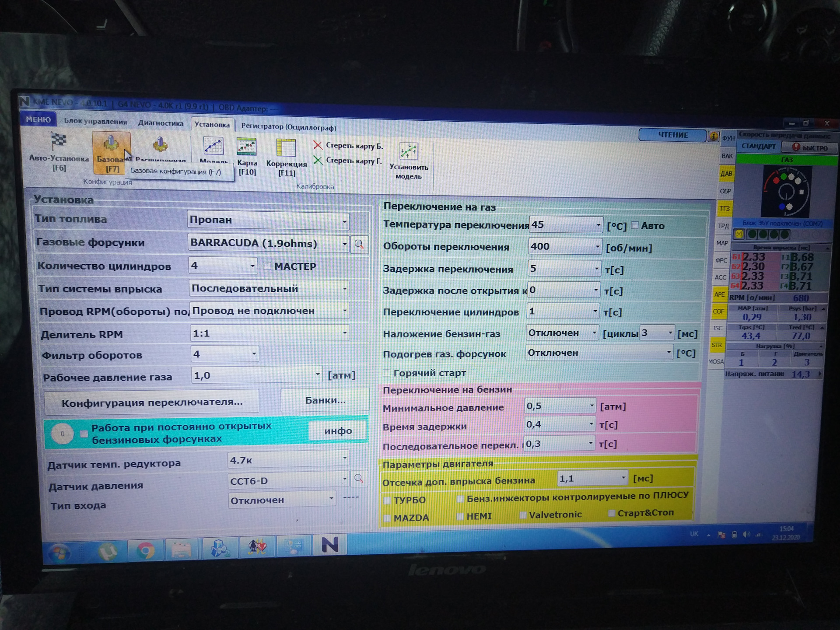The width and height of the screenshot is (840, 630).
Task: Click gas switch LED indicator image
Action: pyautogui.click(x=786, y=191)
